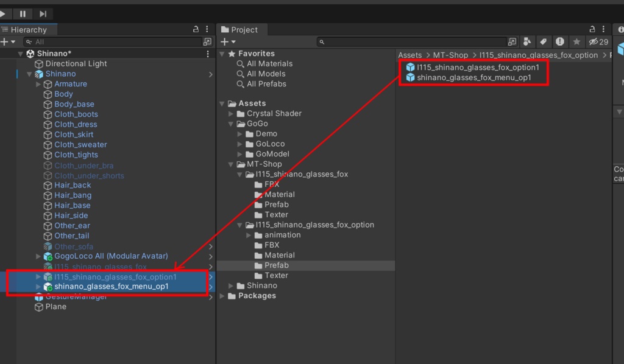Open the GogoLoco All prefab chevron arrow
The height and width of the screenshot is (364, 624).
tap(210, 257)
